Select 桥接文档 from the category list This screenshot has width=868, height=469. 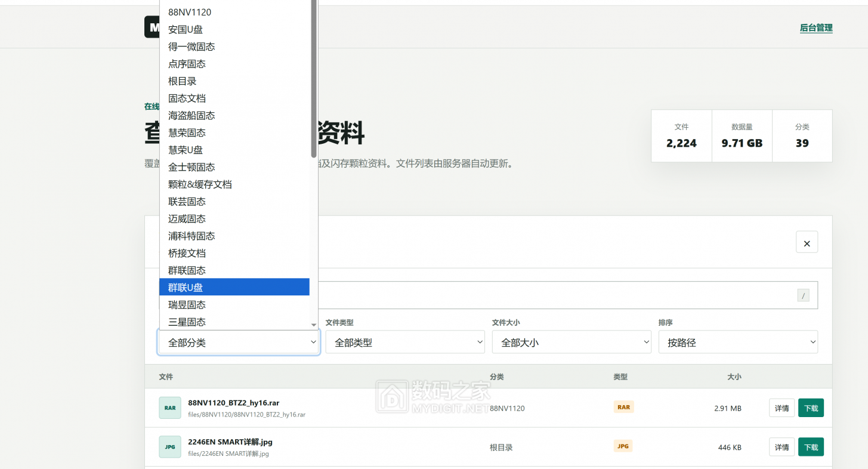coord(234,254)
